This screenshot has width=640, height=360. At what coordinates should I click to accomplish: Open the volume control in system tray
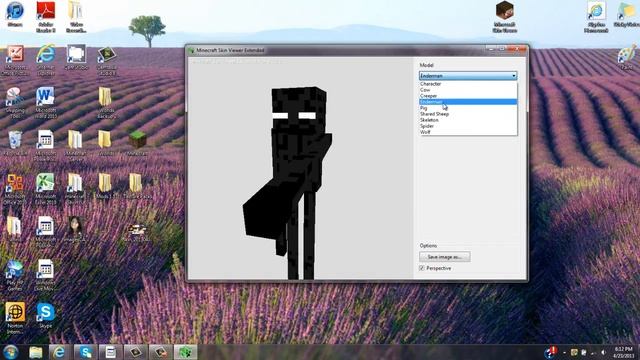(603, 352)
